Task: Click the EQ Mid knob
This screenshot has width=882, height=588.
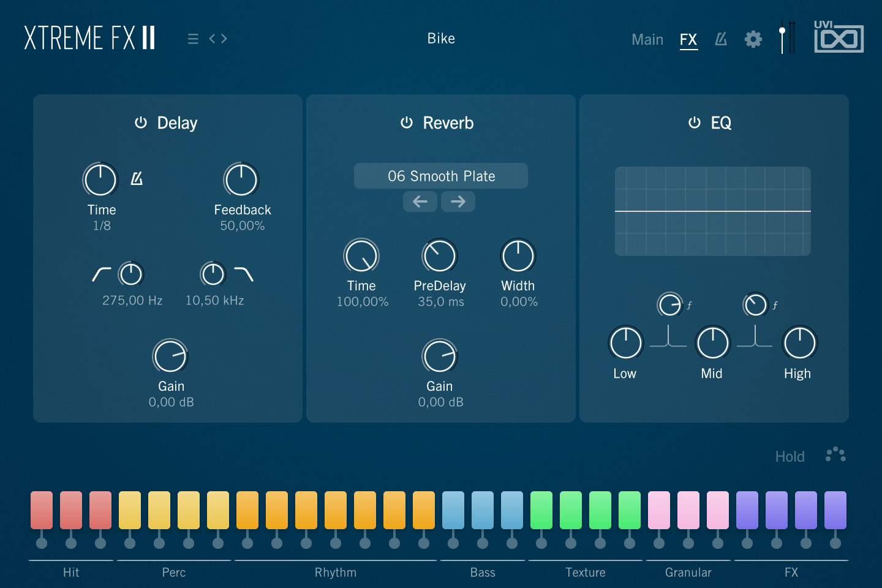Action: coord(712,342)
